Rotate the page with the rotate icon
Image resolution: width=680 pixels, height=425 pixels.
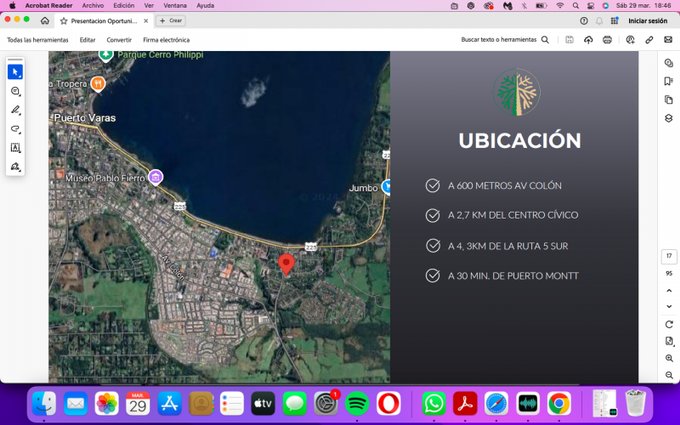(668, 324)
